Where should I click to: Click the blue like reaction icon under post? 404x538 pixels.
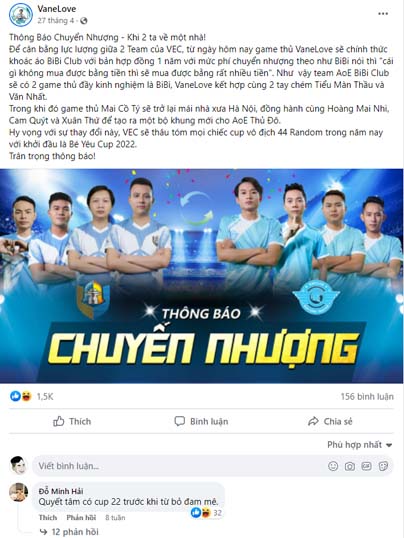pos(15,397)
